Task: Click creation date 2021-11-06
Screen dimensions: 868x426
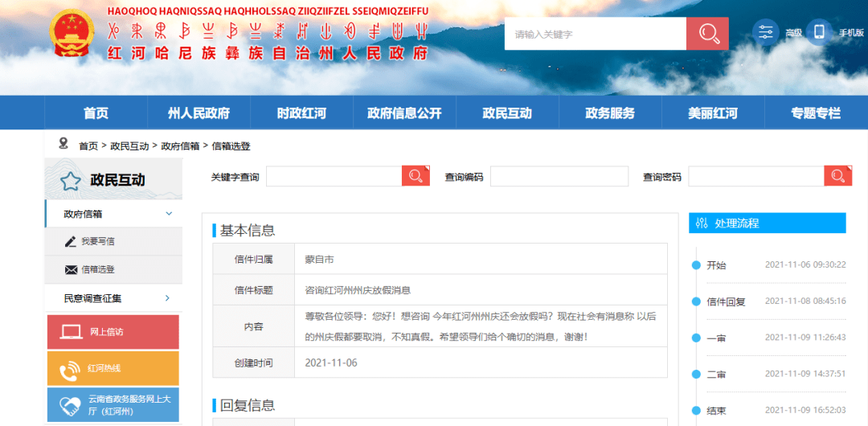Action: coord(331,363)
